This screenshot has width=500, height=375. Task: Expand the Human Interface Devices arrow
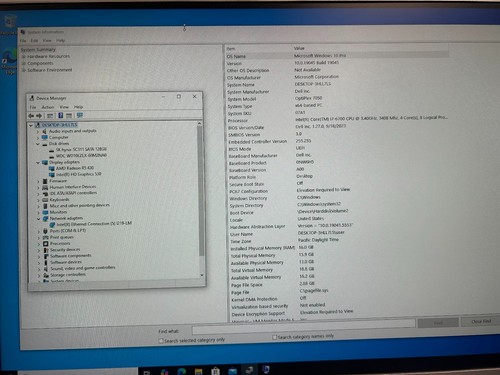38,187
